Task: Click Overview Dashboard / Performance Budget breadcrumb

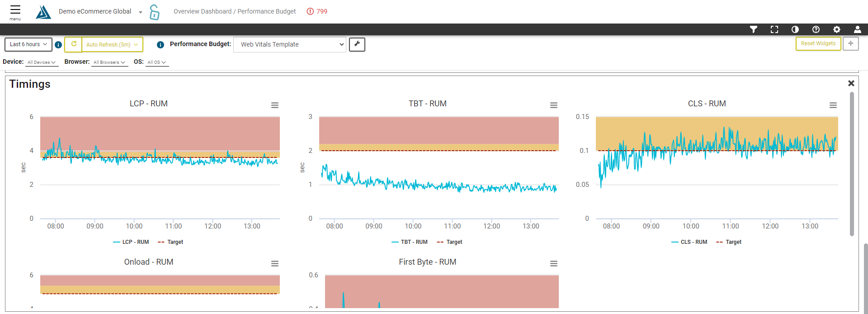Action: point(235,11)
